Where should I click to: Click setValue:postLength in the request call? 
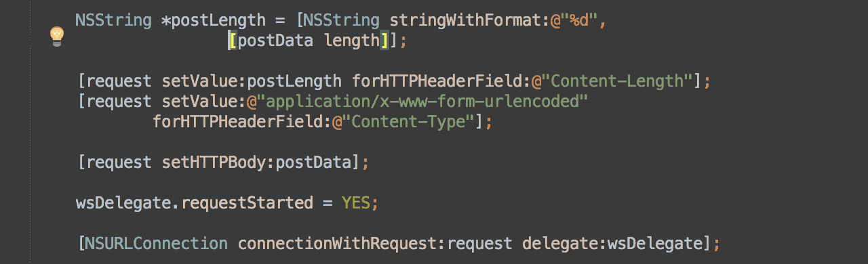[252, 81]
